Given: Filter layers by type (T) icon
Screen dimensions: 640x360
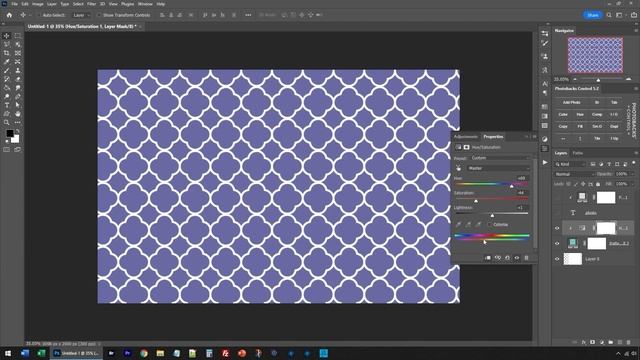Looking at the screenshot, I should click(x=609, y=164).
